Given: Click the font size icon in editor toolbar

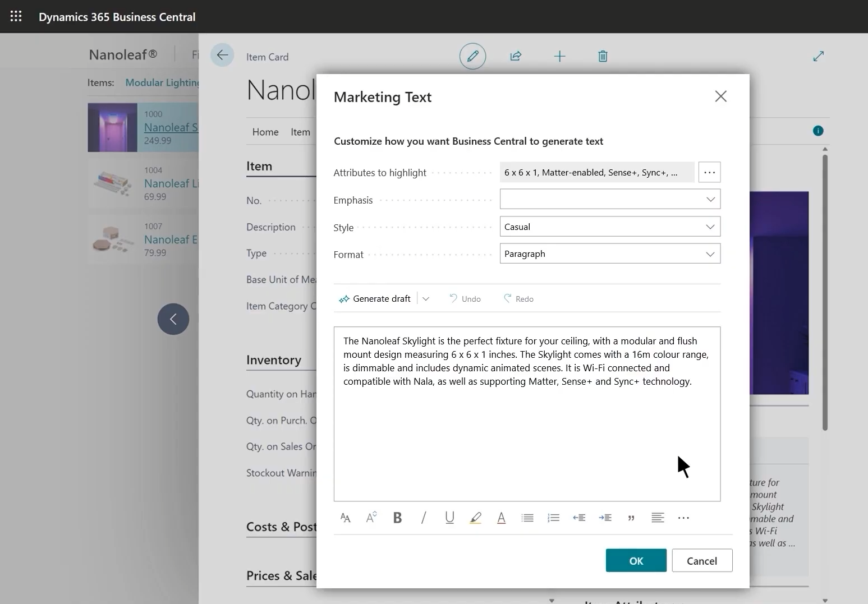Looking at the screenshot, I should pyautogui.click(x=346, y=518).
